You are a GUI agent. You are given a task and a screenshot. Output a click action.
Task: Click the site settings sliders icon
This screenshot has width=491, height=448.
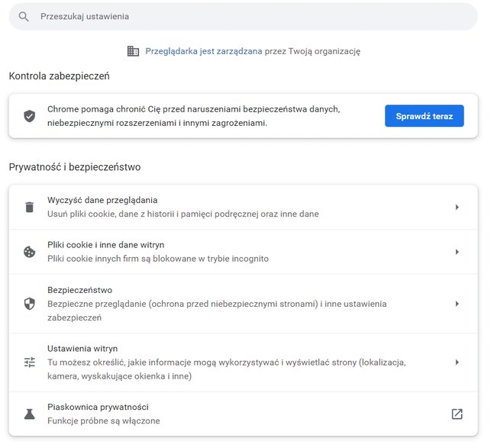[30, 363]
